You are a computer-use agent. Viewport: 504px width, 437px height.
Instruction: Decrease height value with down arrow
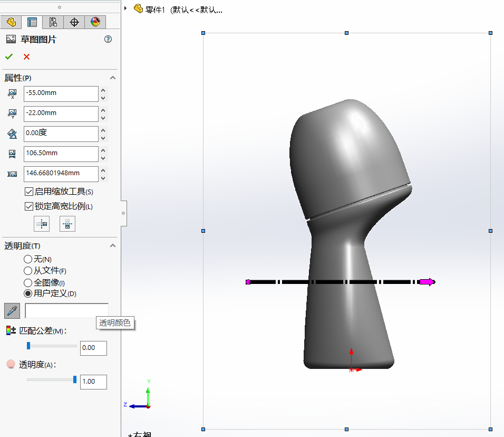[x=103, y=178]
